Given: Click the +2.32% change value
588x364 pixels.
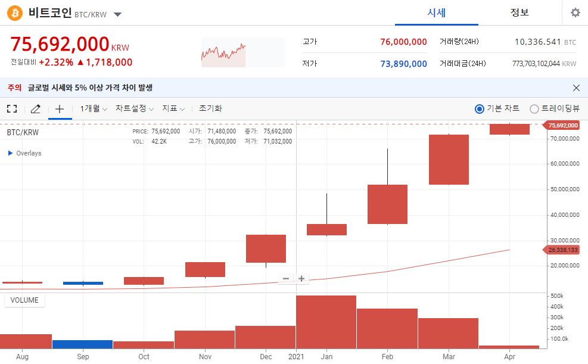Looking at the screenshot, I should coord(56,62).
